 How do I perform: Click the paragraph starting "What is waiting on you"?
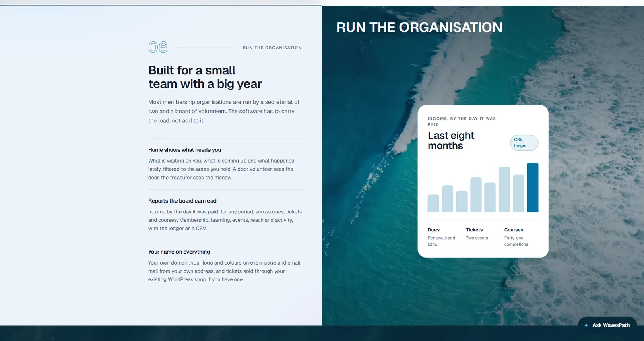point(221,169)
